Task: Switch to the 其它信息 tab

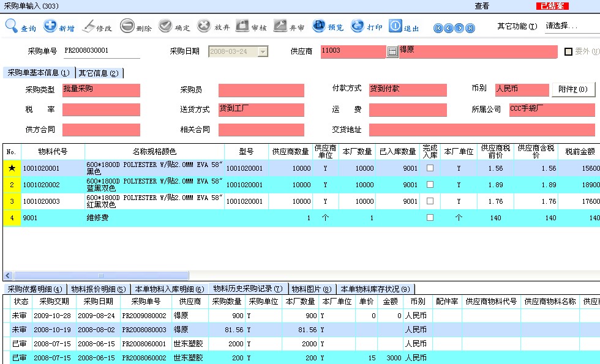Action: click(x=99, y=73)
